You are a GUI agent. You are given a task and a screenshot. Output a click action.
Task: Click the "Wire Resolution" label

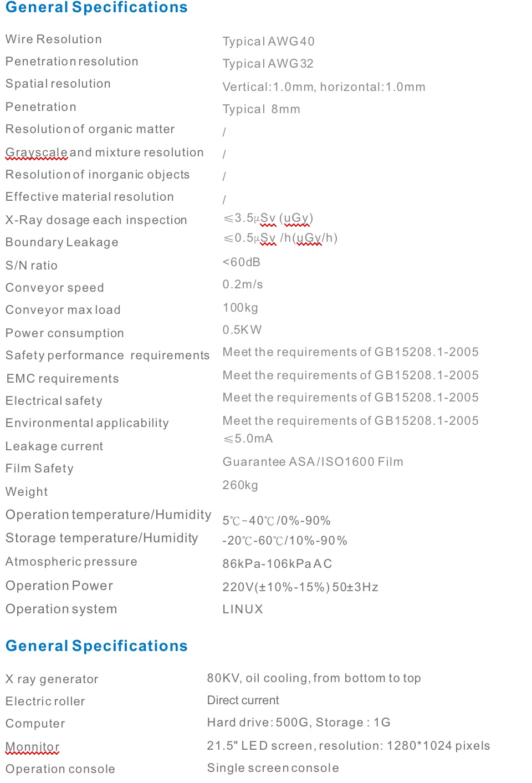click(x=54, y=39)
